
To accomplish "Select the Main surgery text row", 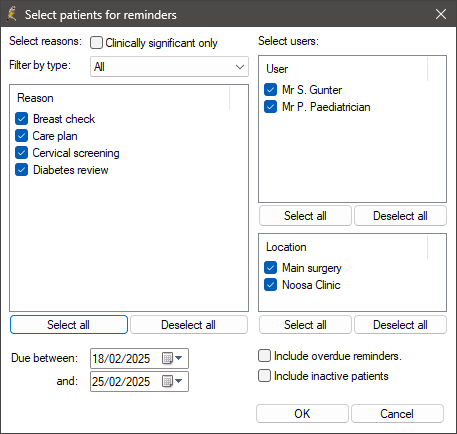I will pyautogui.click(x=312, y=268).
